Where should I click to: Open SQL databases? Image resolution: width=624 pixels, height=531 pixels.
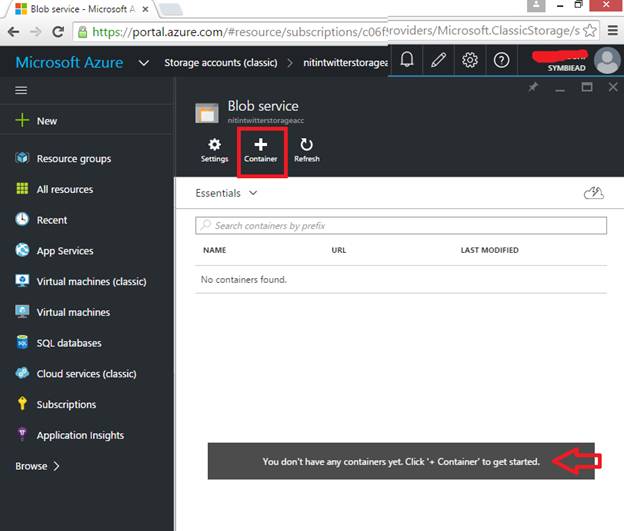tap(58, 343)
